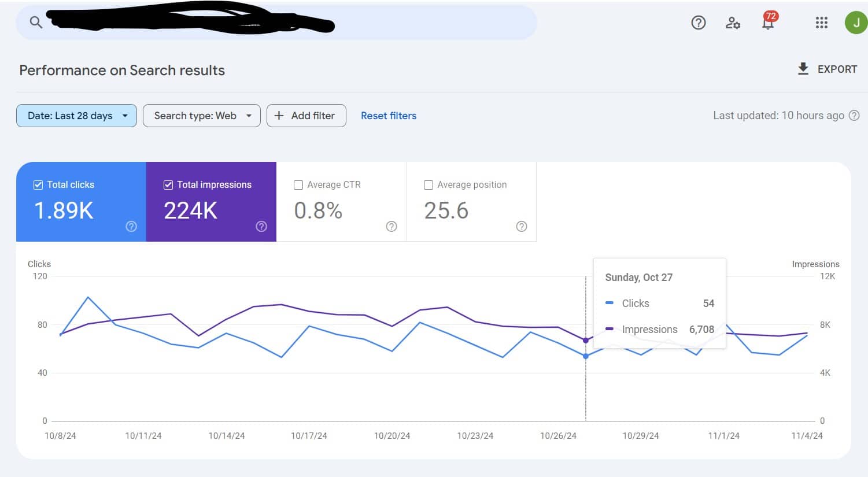868x477 pixels.
Task: Select the 224K total impressions value
Action: 190,210
